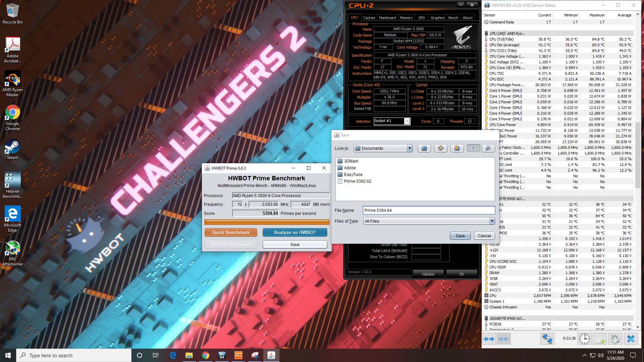Image resolution: width=644 pixels, height=362 pixels.
Task: Click the Home folder icon in Save dialog
Action: [441, 148]
